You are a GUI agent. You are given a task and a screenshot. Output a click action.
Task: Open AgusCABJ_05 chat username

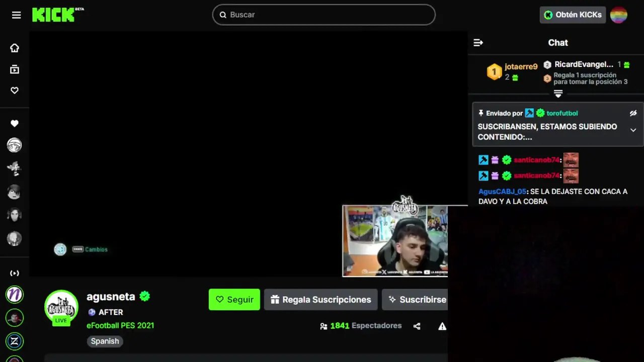point(502,192)
